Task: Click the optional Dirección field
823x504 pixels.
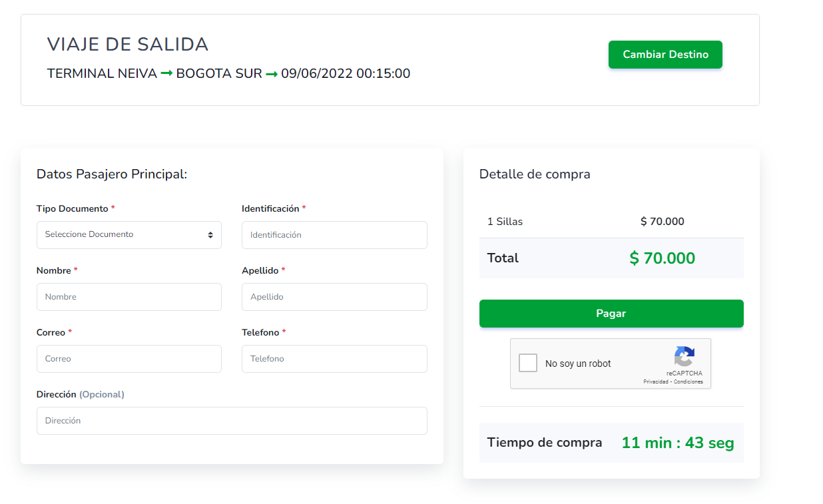Action: (232, 421)
